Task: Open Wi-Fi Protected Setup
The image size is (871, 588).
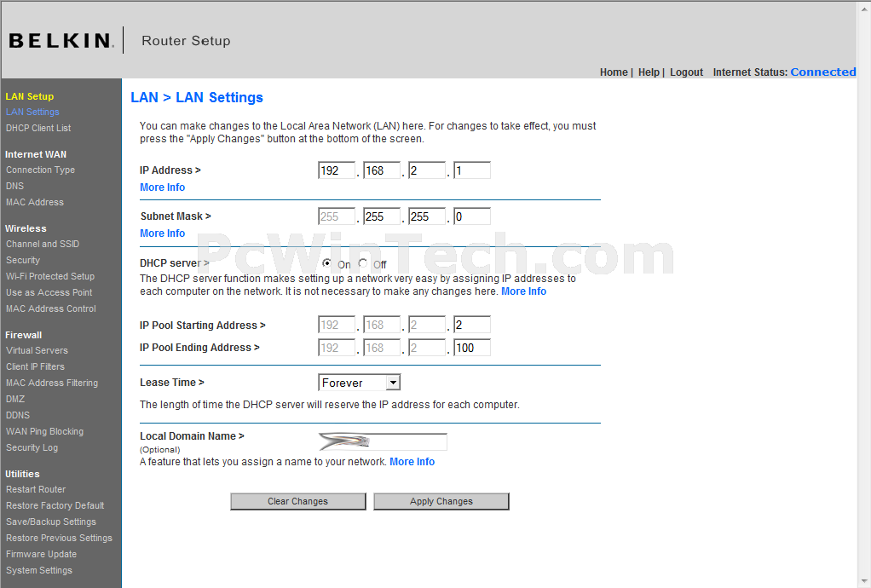Action: click(50, 276)
